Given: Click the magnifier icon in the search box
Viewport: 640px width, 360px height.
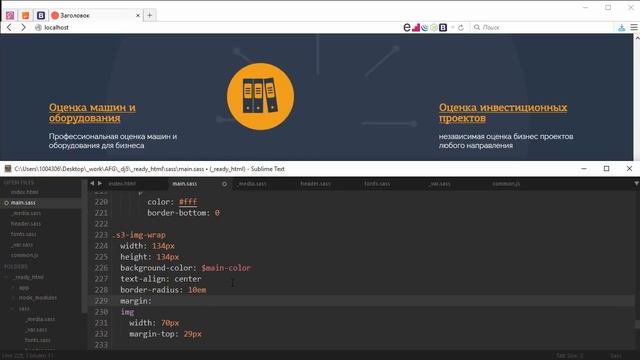Looking at the screenshot, I should (x=477, y=27).
